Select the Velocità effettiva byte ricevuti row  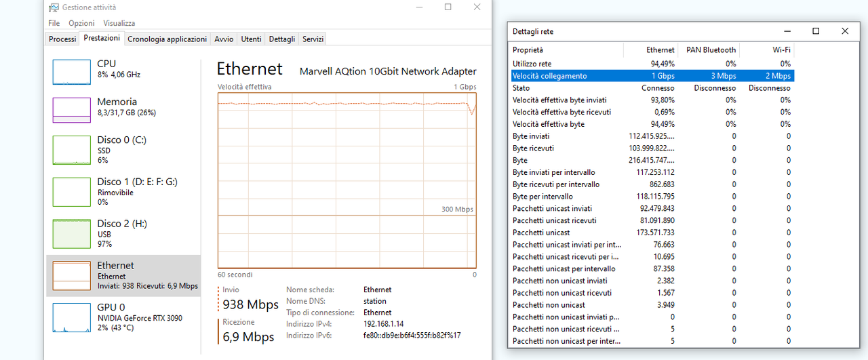(x=652, y=112)
